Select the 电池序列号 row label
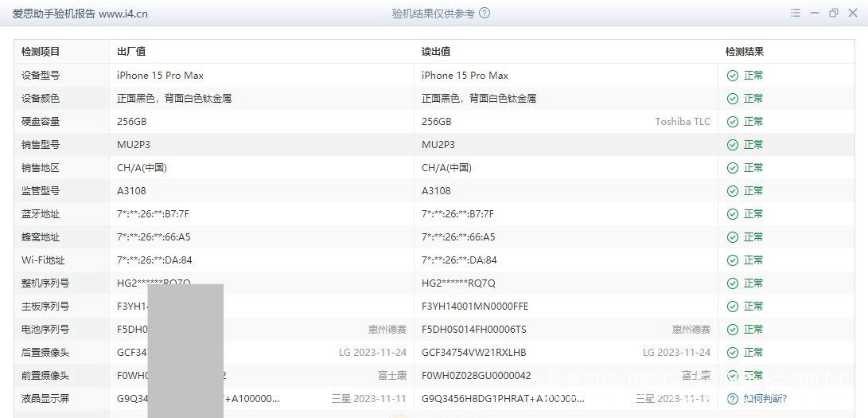 tap(45, 330)
